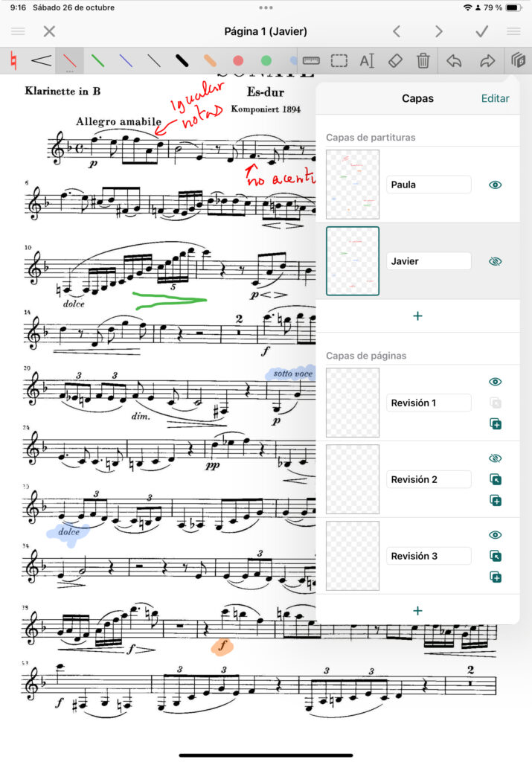Open the ruler tool
532x762 pixels.
[x=311, y=61]
